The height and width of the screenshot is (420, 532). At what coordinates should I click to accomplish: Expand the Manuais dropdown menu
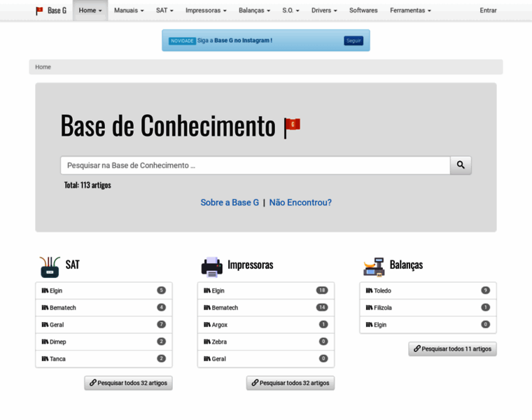tap(129, 10)
